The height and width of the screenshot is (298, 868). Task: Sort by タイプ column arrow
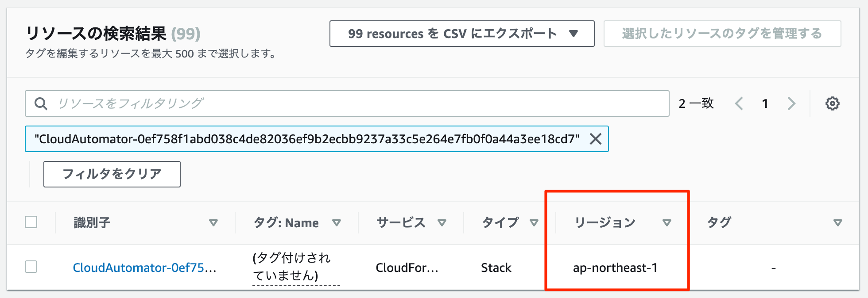pyautogui.click(x=534, y=223)
